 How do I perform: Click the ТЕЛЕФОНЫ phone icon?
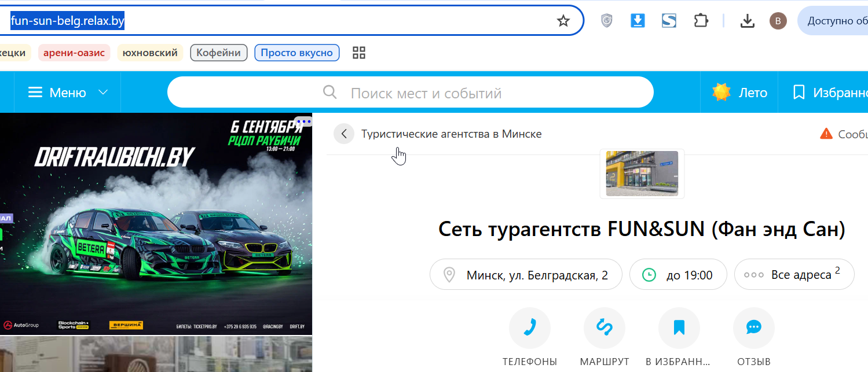click(530, 328)
